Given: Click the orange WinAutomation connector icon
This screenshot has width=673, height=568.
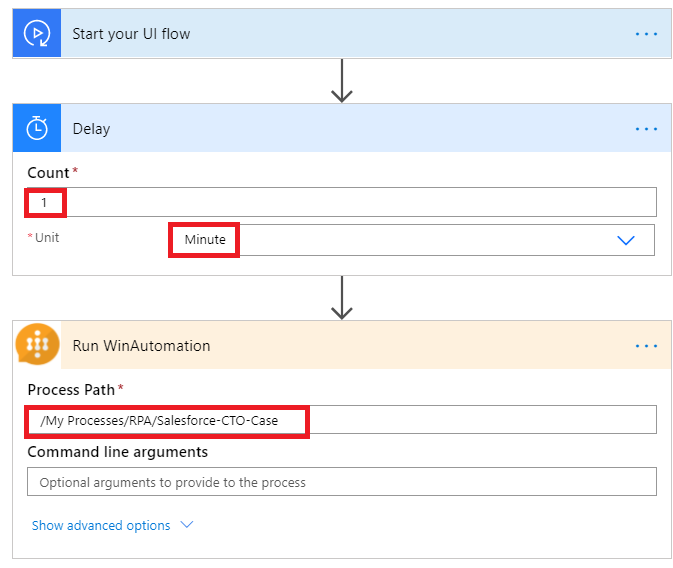Looking at the screenshot, I should (37, 345).
